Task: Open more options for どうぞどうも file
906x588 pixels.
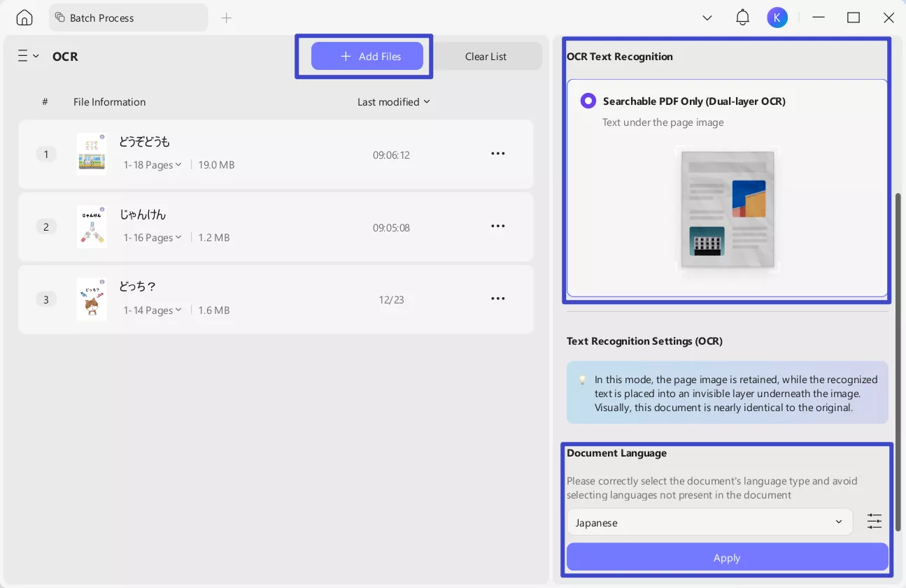Action: pos(497,154)
